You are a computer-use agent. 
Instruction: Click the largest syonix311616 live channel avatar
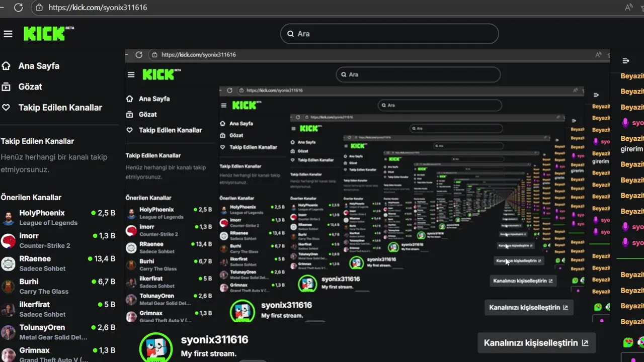[156, 348]
